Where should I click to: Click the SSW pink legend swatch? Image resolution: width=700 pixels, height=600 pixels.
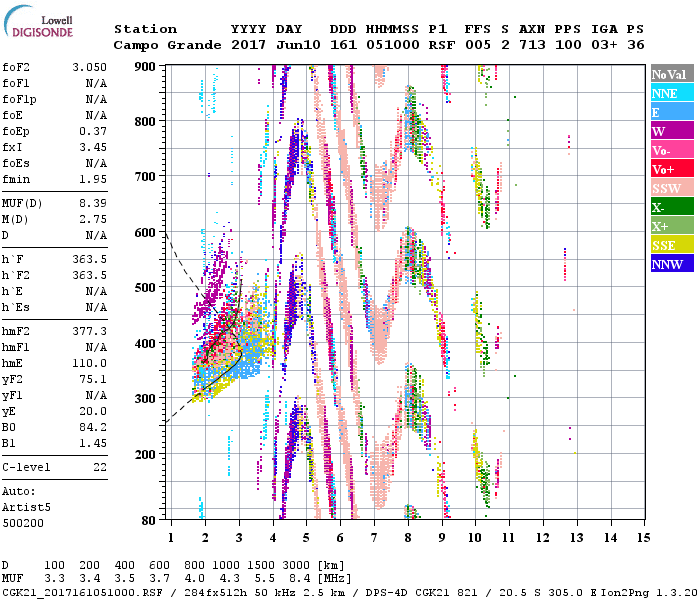coord(671,188)
